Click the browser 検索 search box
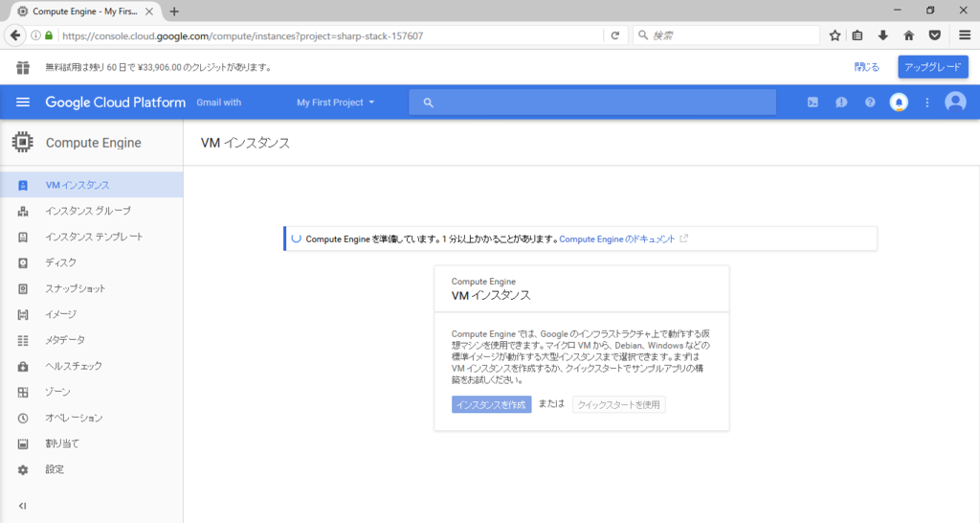This screenshot has height=523, width=980. [x=726, y=35]
